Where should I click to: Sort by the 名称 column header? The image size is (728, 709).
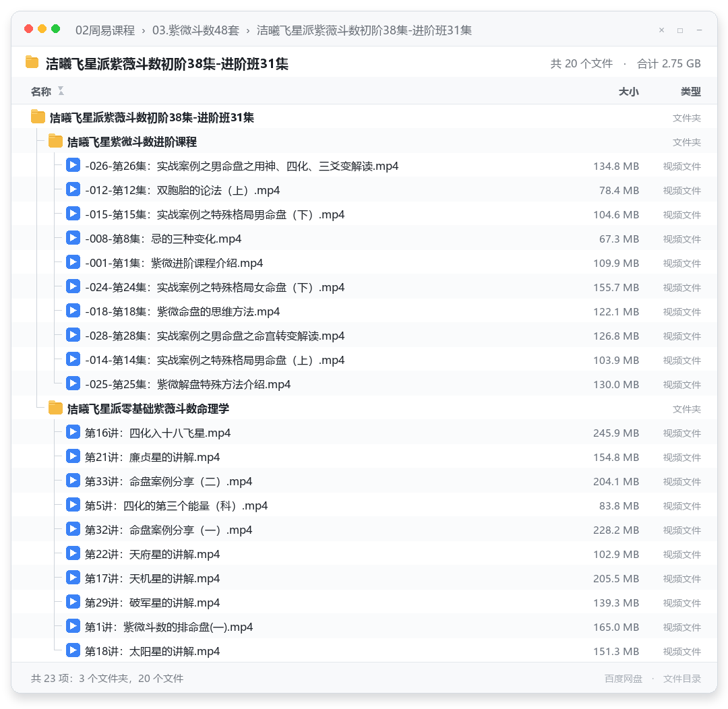[41, 92]
